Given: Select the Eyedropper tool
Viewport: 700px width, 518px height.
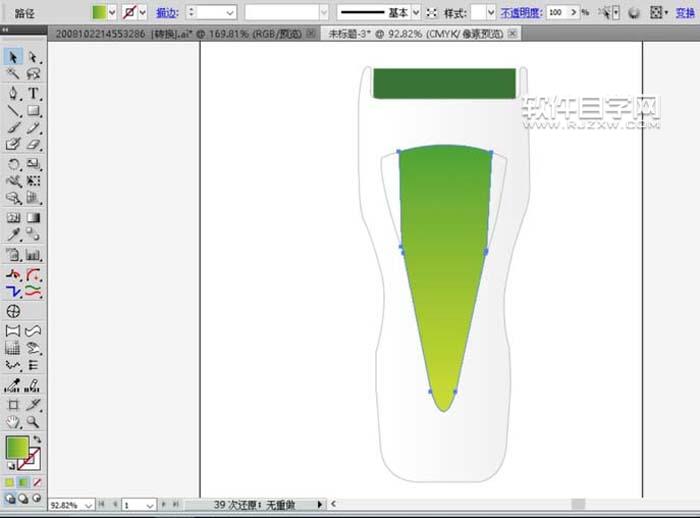Looking at the screenshot, I should coord(13,234).
